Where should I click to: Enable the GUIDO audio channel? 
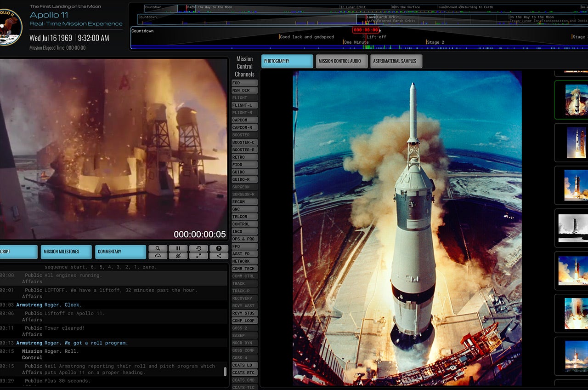coord(243,172)
